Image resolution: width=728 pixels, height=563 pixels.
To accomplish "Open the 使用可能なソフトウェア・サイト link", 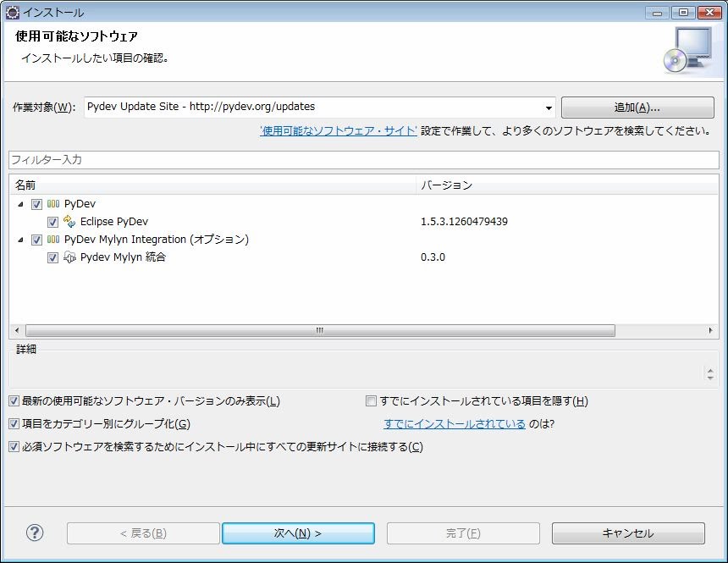I will pyautogui.click(x=339, y=130).
